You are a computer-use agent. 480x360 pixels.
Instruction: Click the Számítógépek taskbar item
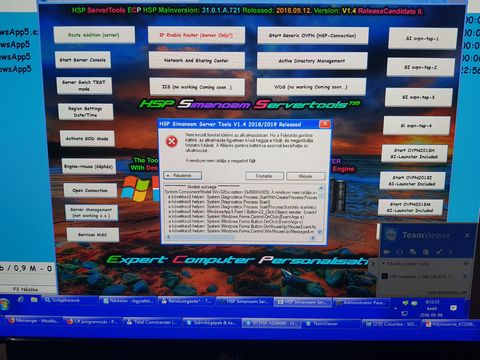click(x=211, y=323)
